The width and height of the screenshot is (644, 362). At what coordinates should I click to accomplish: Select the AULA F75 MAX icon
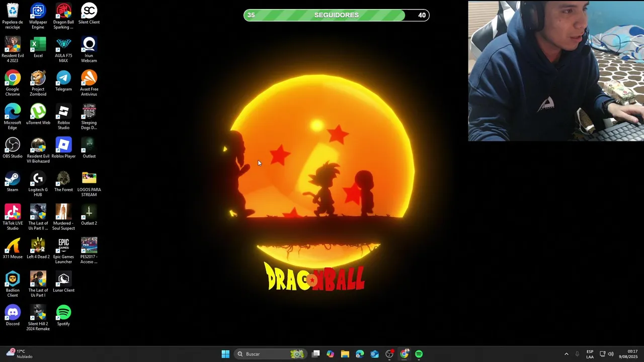coord(63,50)
